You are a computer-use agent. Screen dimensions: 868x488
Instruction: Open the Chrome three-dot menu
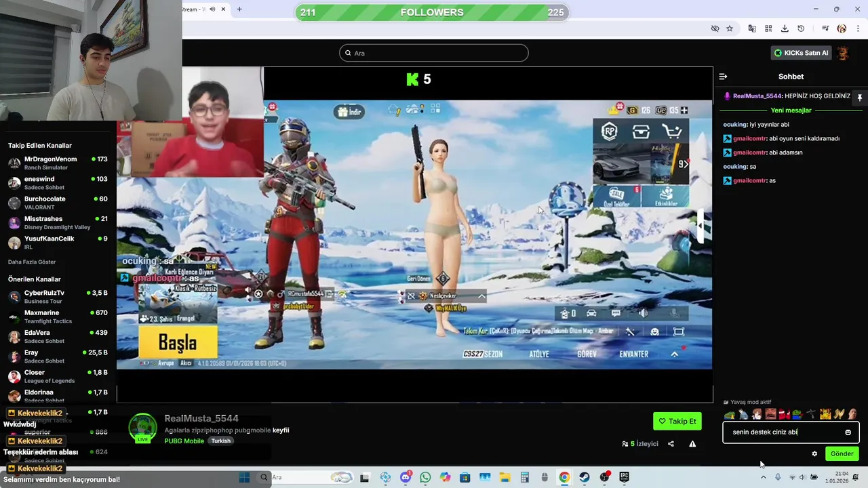tap(858, 28)
